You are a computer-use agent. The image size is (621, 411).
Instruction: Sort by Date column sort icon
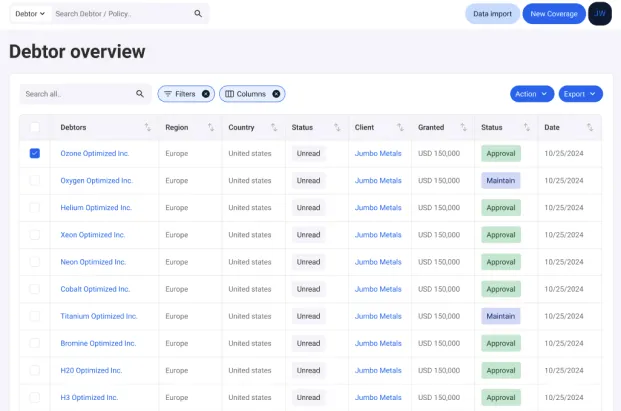(x=590, y=128)
